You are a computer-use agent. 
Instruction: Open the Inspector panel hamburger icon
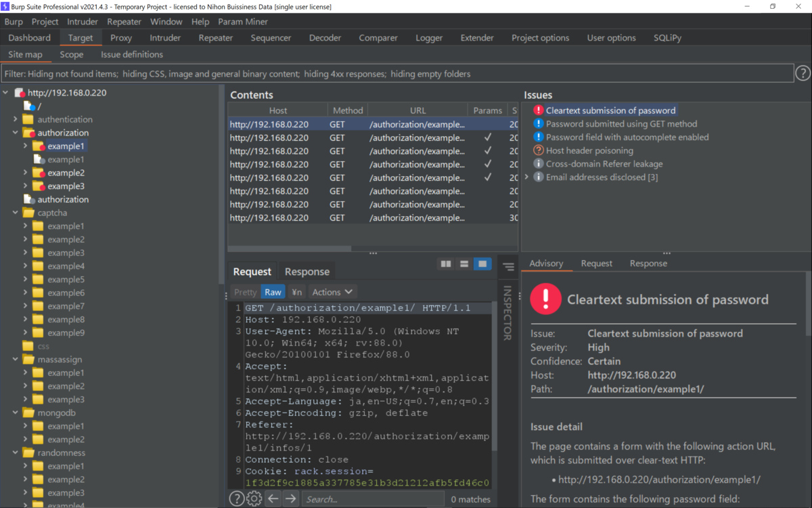coord(508,267)
